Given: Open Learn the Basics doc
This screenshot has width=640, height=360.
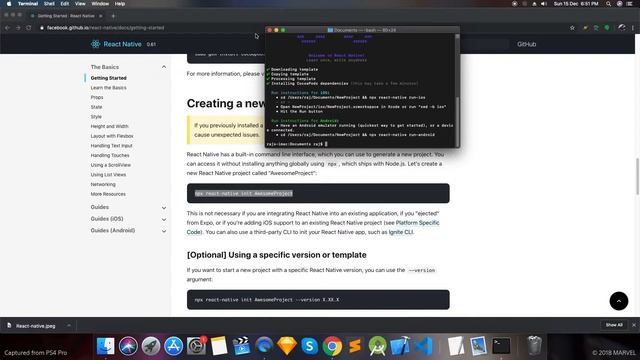Looking at the screenshot, I should pos(109,87).
